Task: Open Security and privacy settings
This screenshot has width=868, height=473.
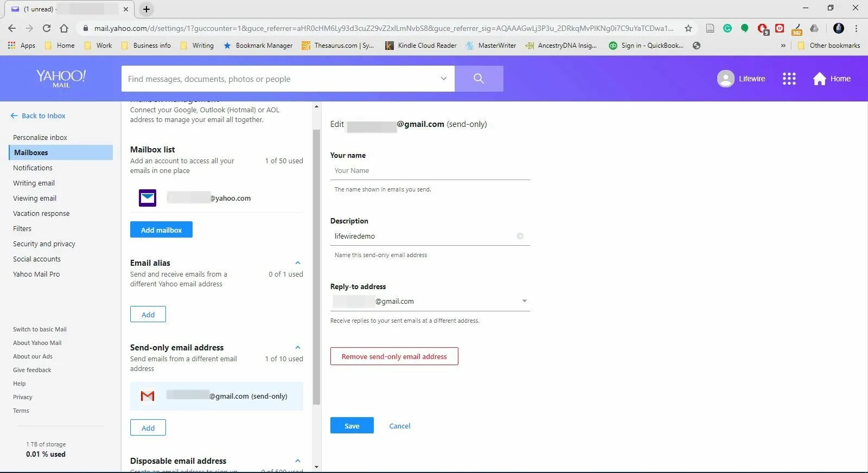Action: pos(44,244)
